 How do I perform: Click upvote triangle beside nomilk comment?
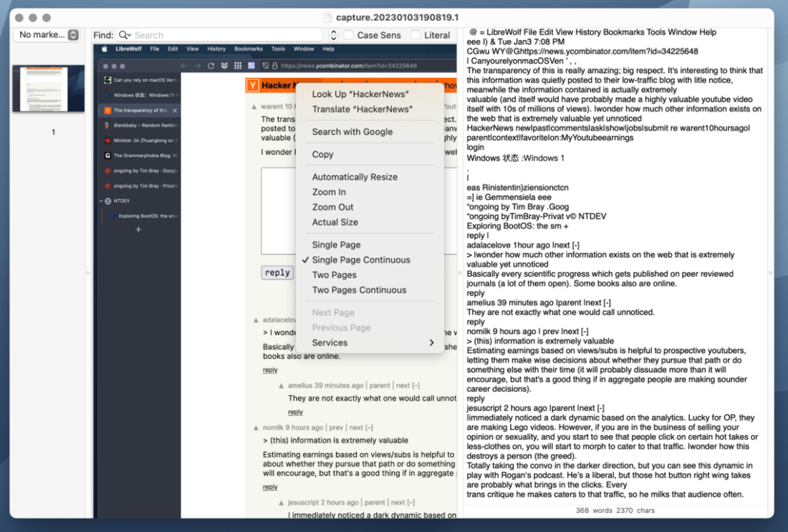tap(256, 428)
